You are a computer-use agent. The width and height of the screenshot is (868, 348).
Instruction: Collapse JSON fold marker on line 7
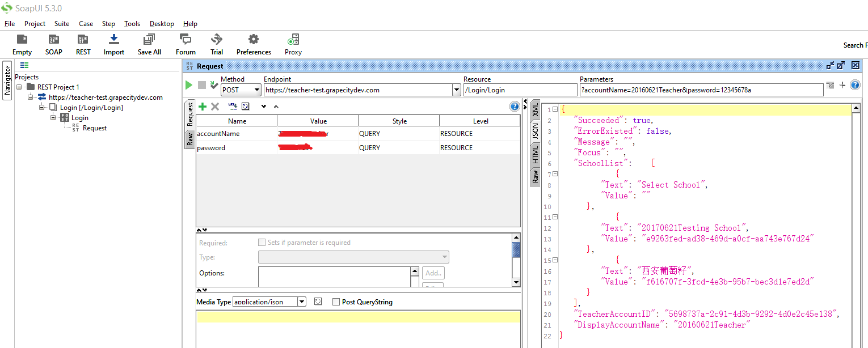(x=555, y=174)
